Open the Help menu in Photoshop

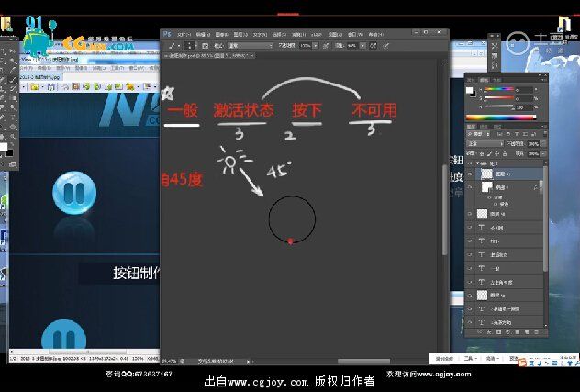[x=375, y=34]
